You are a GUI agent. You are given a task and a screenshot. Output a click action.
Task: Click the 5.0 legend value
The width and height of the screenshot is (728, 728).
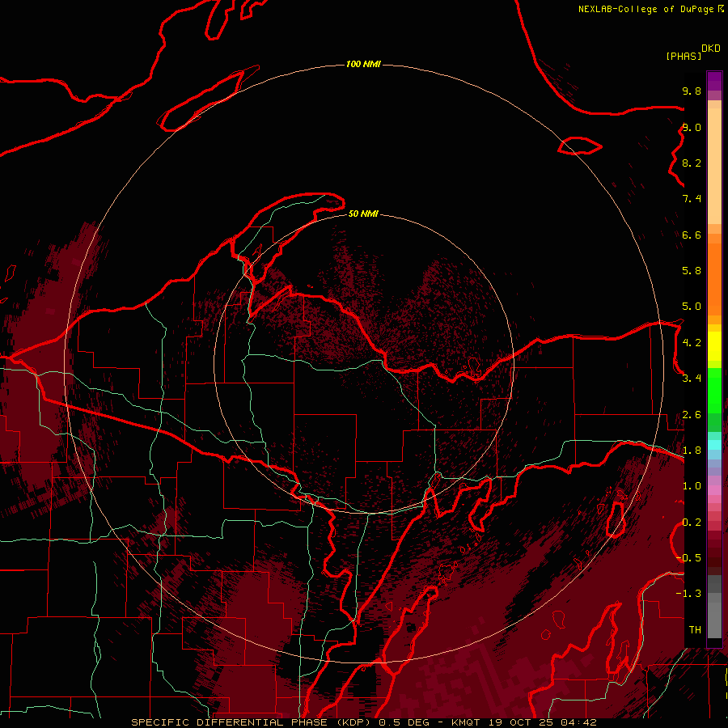pos(692,307)
